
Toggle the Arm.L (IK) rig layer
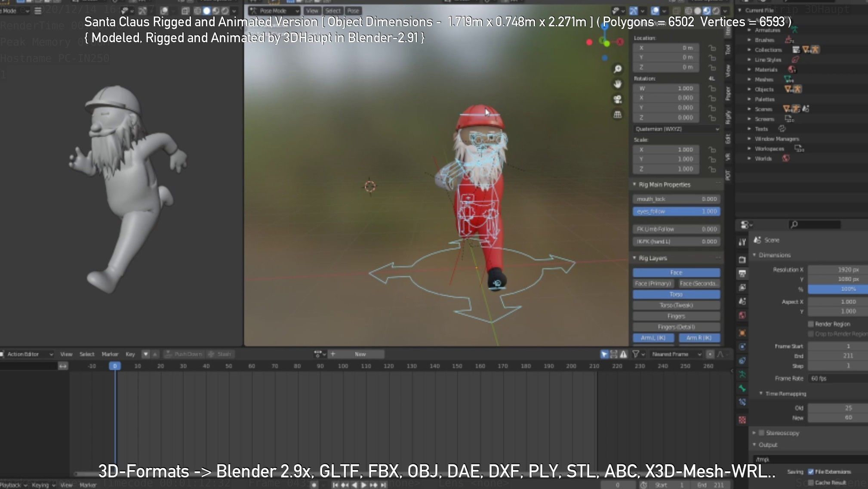(653, 338)
